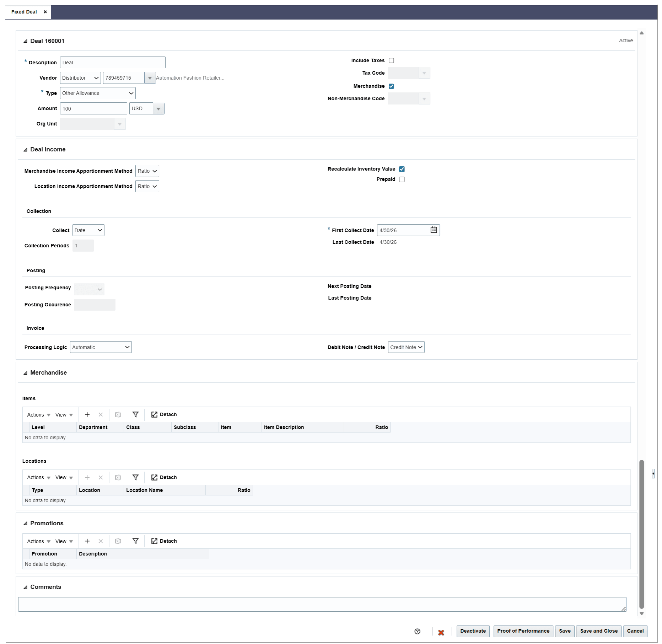Open Location Income Apportionment Method dropdown
This screenshot has width=662, height=644.
point(147,186)
